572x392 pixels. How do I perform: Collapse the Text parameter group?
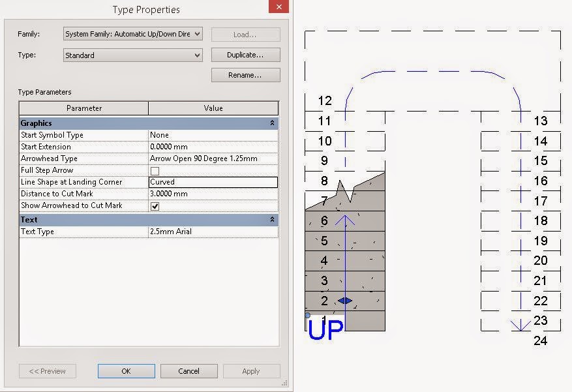coord(273,219)
